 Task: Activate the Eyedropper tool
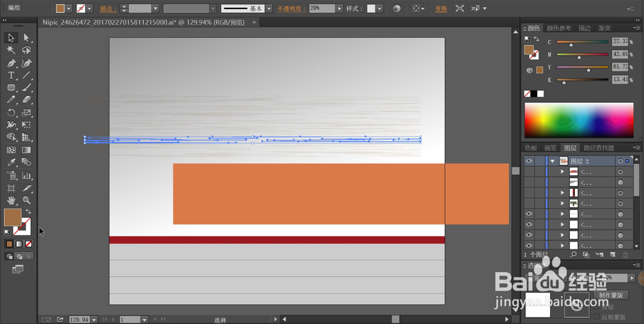[11, 162]
